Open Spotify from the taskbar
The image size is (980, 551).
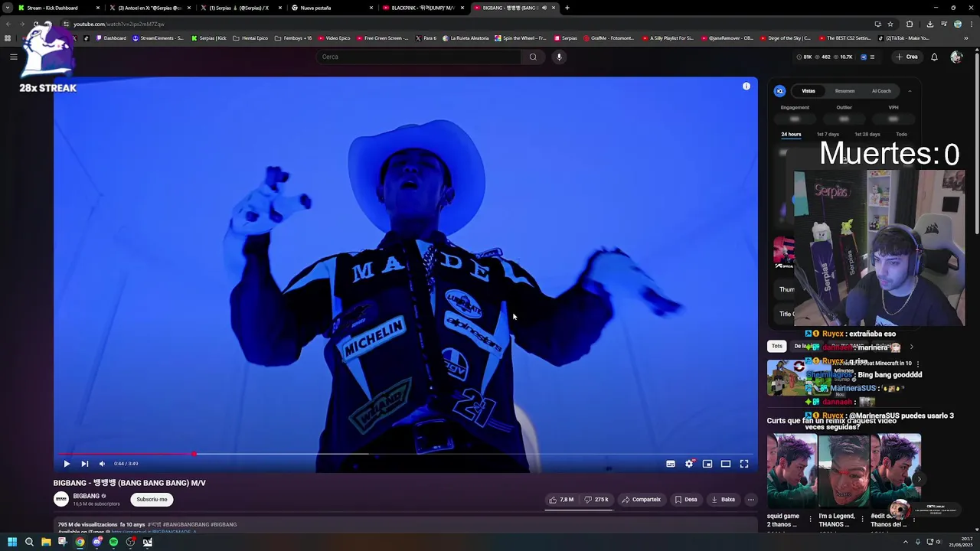point(113,543)
